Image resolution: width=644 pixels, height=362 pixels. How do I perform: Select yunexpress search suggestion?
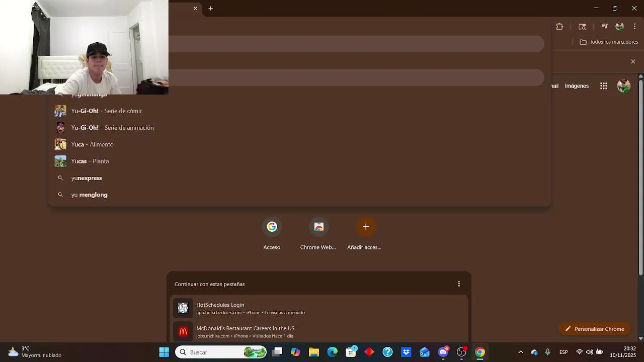click(299, 178)
